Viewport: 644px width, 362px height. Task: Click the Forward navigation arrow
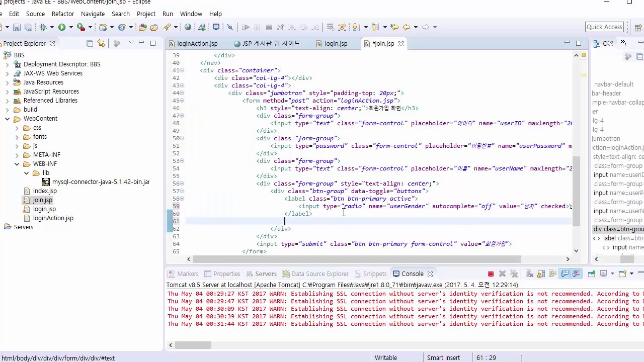(x=426, y=27)
